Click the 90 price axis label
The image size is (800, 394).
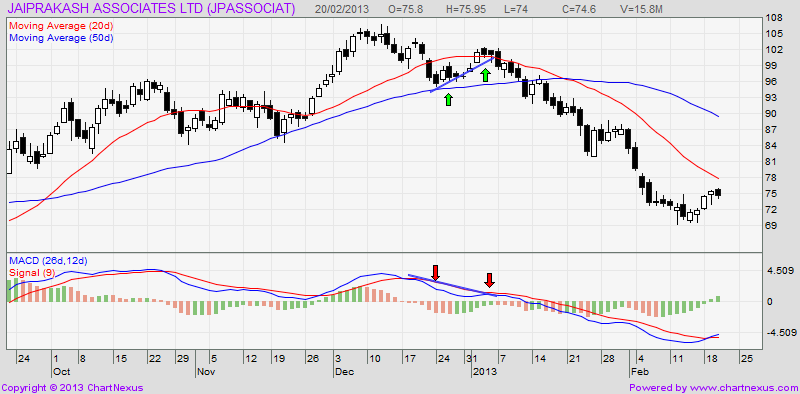pyautogui.click(x=772, y=113)
